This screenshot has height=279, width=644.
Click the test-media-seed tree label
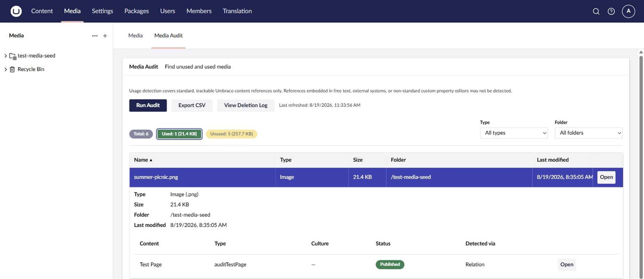click(x=36, y=56)
